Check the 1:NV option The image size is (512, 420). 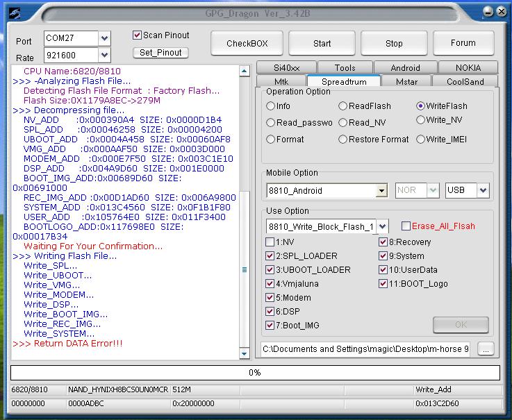270,242
